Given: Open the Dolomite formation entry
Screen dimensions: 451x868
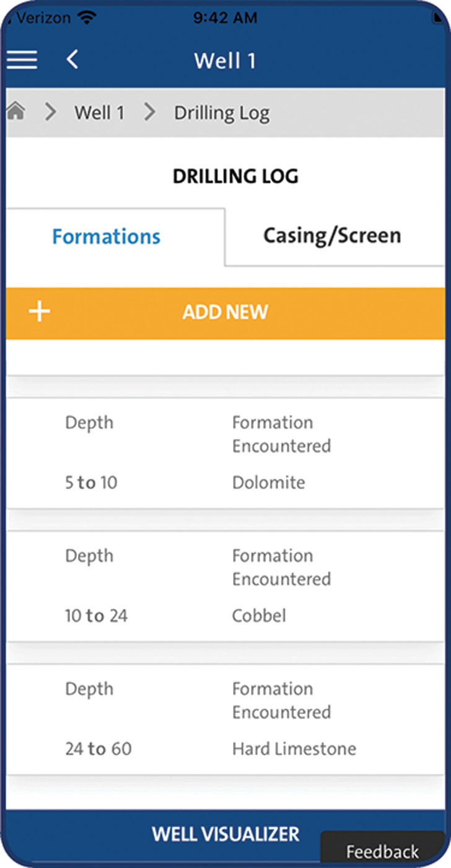Looking at the screenshot, I should pos(225,453).
